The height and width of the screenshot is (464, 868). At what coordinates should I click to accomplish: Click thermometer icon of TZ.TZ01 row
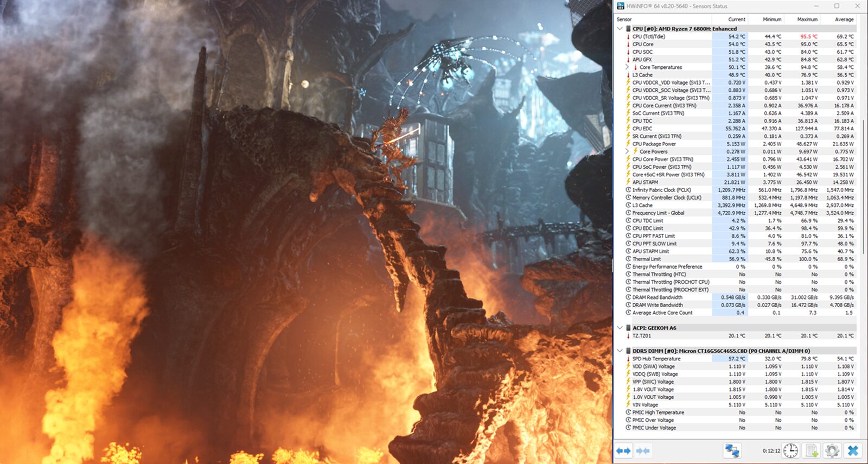click(628, 336)
